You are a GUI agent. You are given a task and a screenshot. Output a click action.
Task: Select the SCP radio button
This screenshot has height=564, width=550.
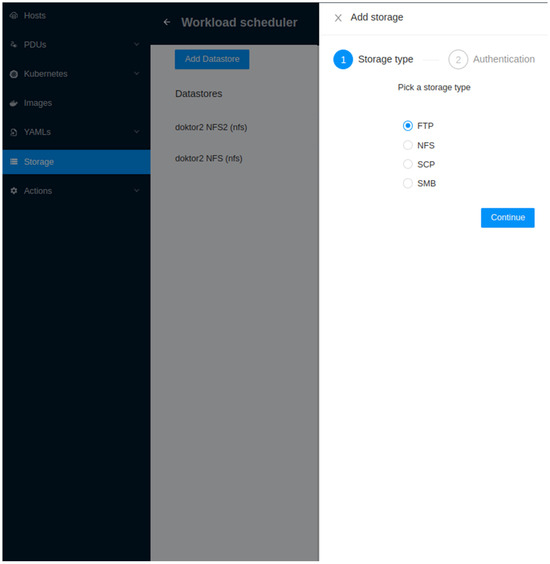408,164
